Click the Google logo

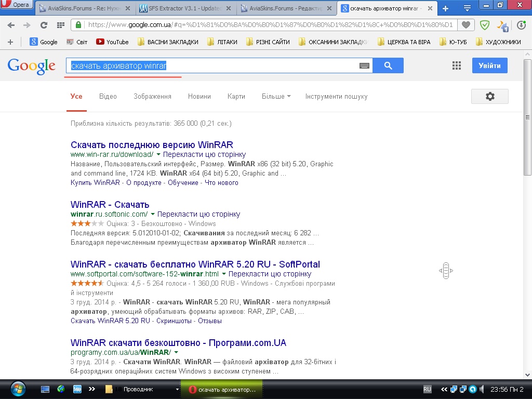point(32,66)
